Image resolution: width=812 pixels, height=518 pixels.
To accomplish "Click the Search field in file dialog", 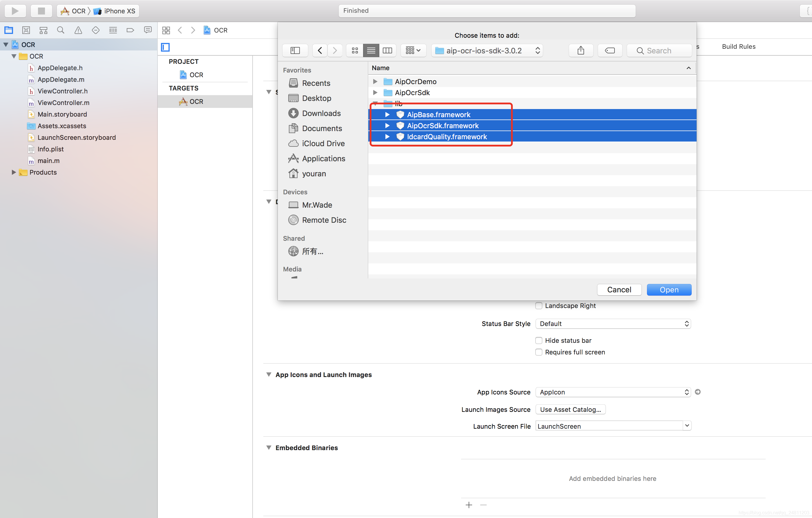I will [659, 50].
